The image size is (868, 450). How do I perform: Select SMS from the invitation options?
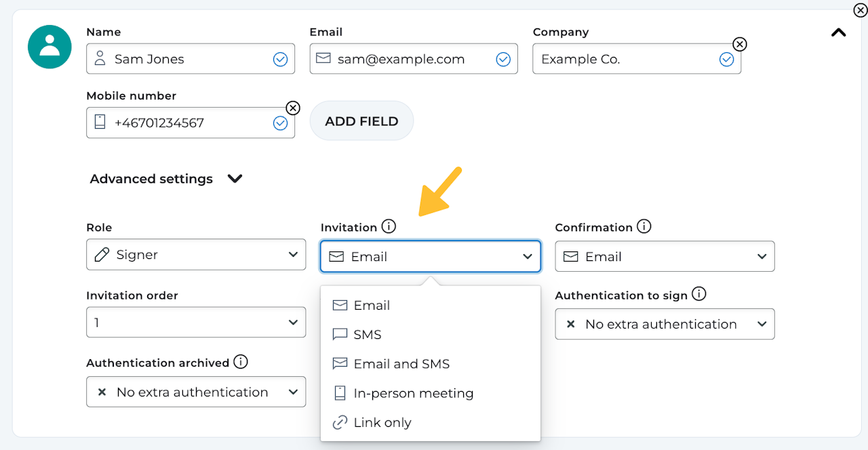pos(368,335)
